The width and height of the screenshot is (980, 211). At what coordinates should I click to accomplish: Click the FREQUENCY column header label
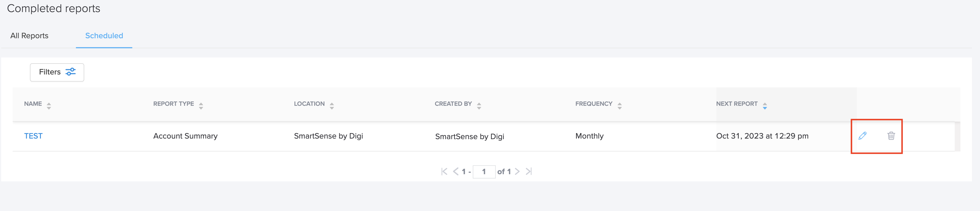click(x=594, y=104)
